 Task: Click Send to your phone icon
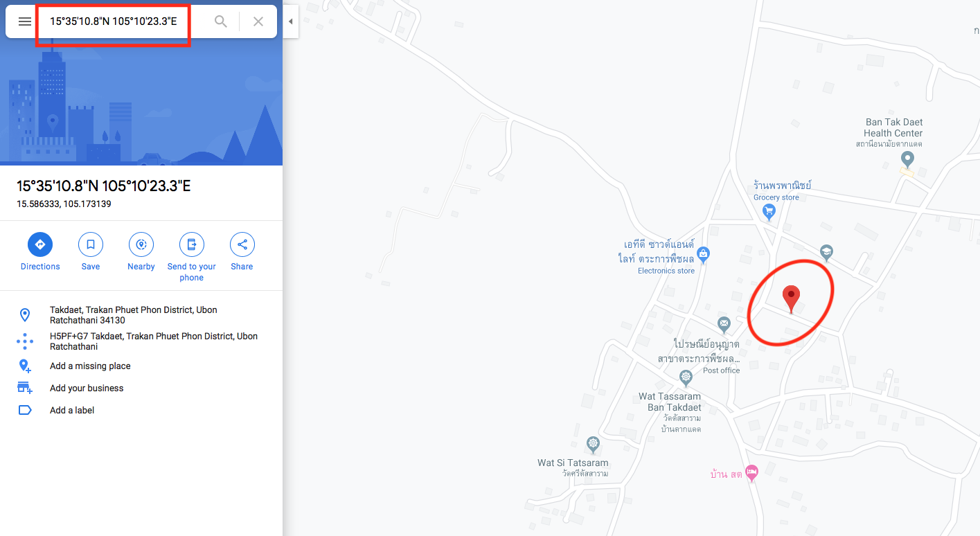click(x=192, y=244)
